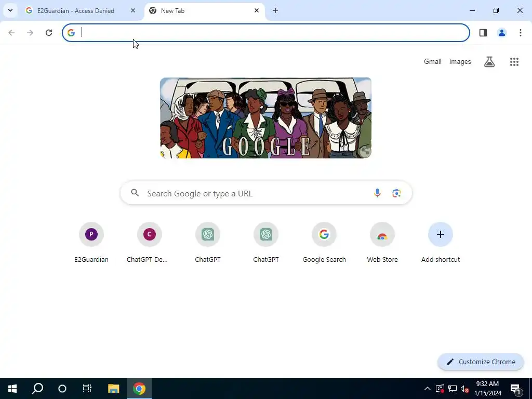
Task: Click the security tray icon with red dot
Action: [x=440, y=389]
